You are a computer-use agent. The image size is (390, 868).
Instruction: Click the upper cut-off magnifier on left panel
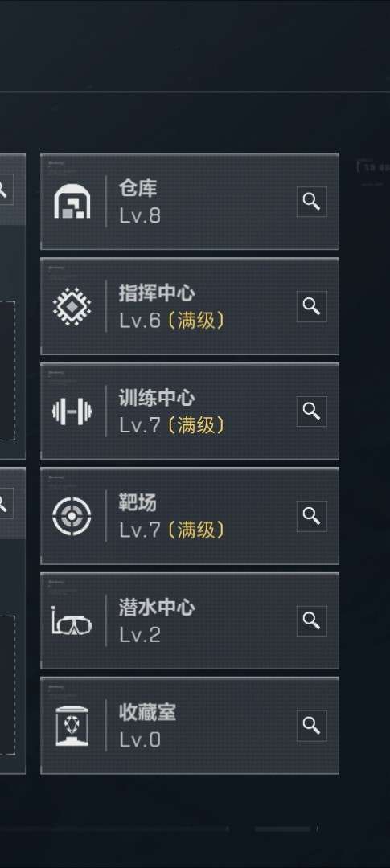coord(3,190)
